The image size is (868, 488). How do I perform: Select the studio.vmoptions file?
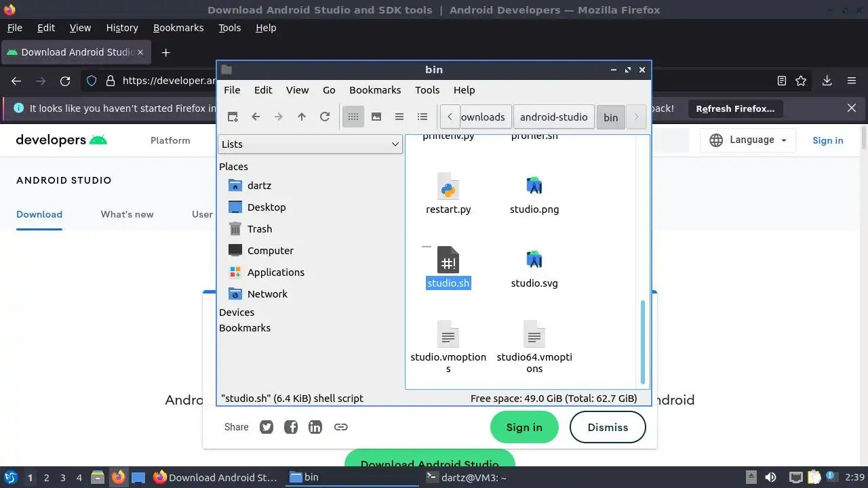point(448,348)
